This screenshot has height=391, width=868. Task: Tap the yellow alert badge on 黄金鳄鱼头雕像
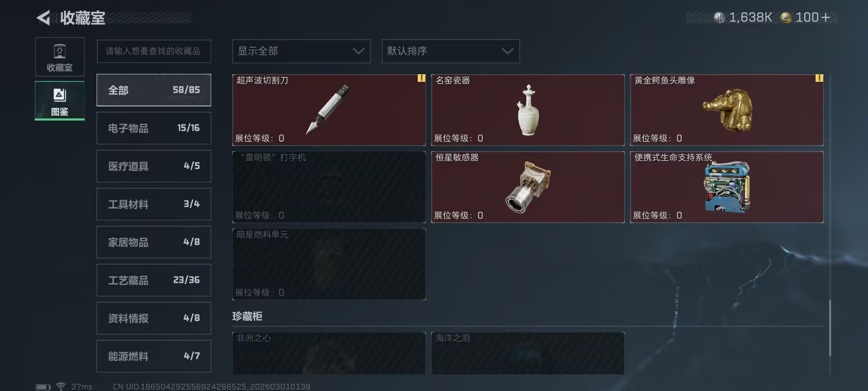[819, 78]
